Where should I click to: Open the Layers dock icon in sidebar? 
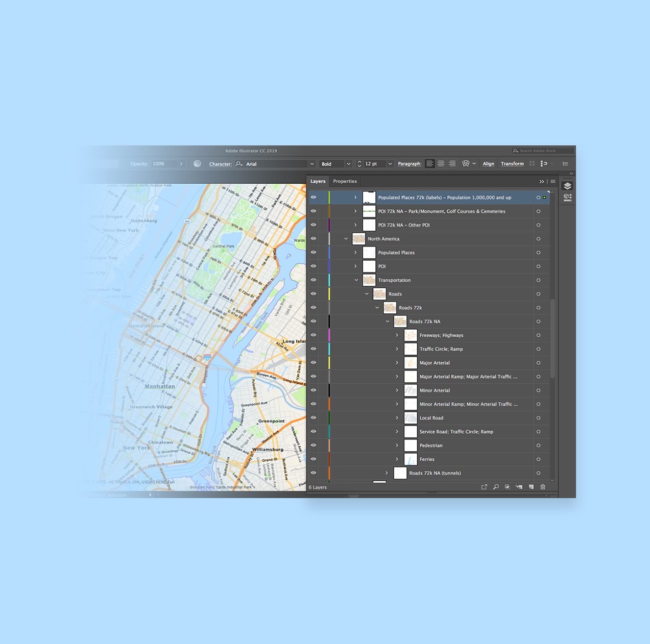click(567, 186)
